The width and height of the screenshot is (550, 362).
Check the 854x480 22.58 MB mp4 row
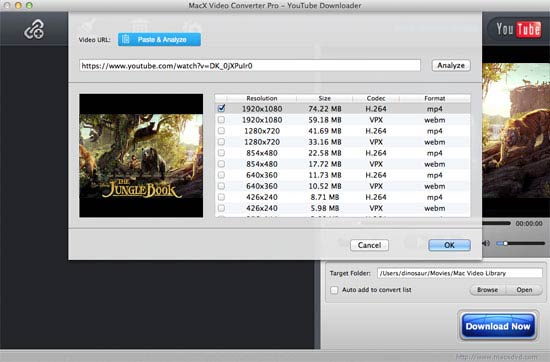click(x=221, y=153)
